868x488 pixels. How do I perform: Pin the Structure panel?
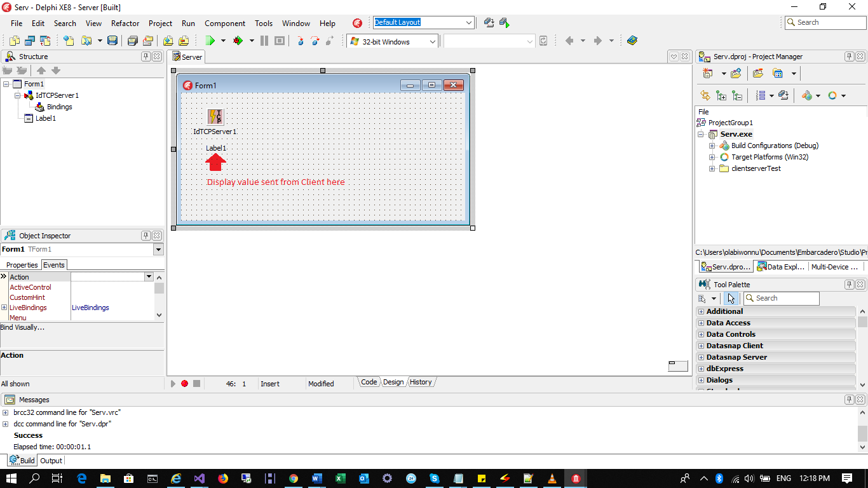click(146, 57)
